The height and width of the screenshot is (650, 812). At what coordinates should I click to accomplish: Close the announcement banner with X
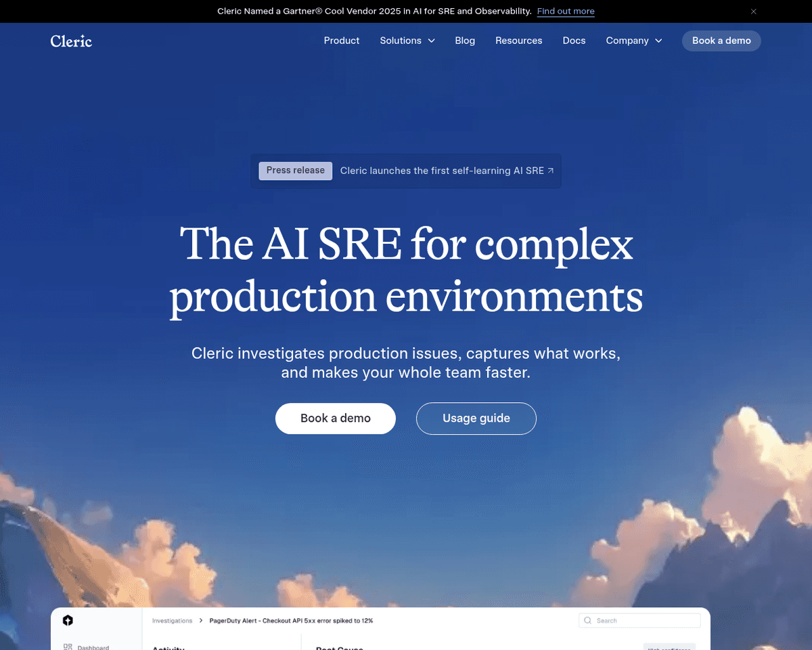pos(754,12)
